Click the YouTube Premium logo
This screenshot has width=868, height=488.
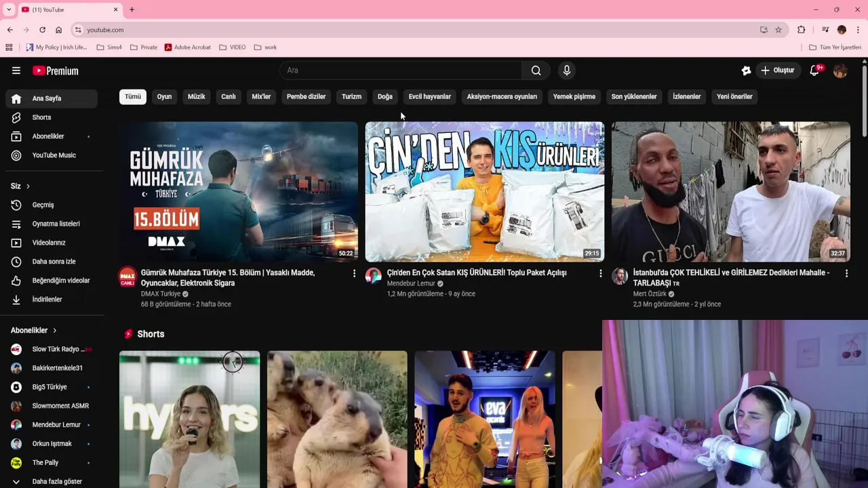(56, 70)
